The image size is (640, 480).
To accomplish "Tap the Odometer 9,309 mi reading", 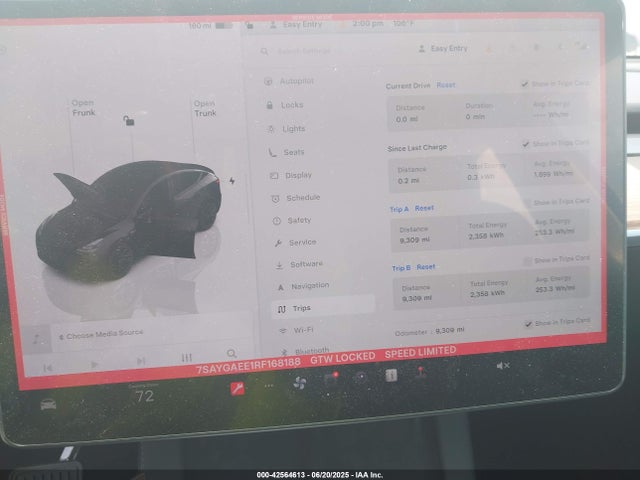I will click(x=429, y=331).
